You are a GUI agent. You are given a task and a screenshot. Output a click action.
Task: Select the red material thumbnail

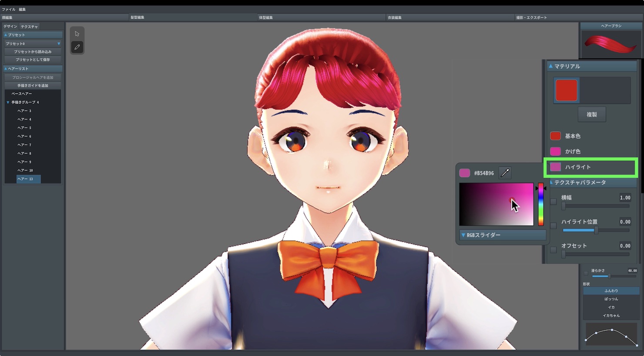click(566, 90)
